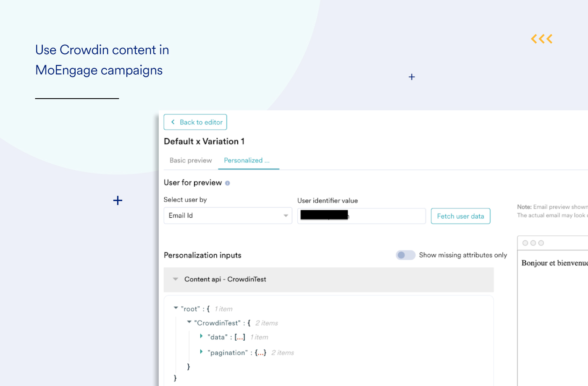Collapse the "CrowdinTest" JSON node arrow
The height and width of the screenshot is (386, 588).
pyautogui.click(x=189, y=322)
